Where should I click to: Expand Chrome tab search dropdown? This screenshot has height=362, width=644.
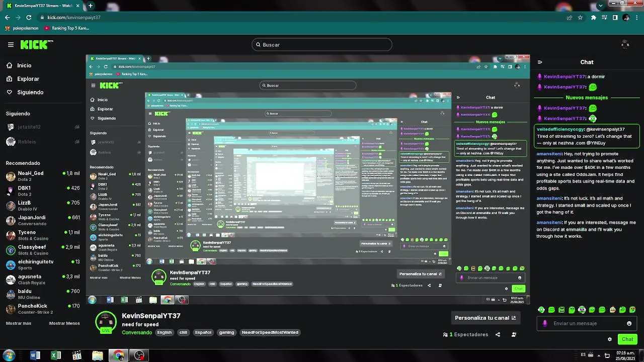coord(600,6)
